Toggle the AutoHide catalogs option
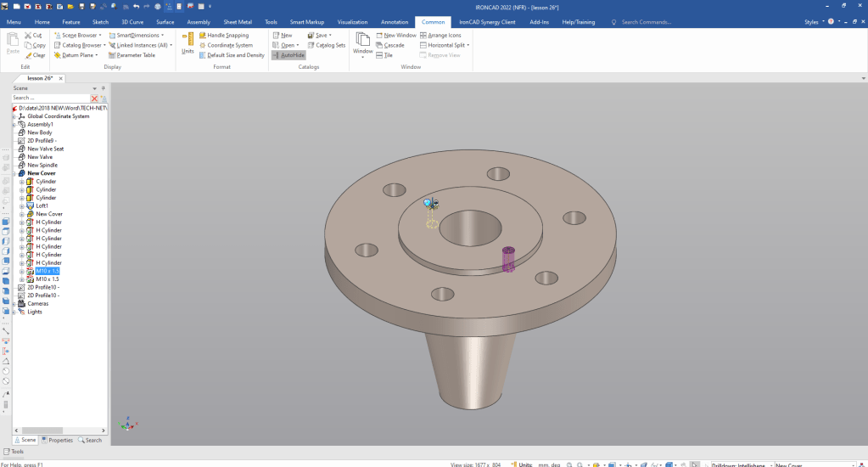 tap(288, 55)
